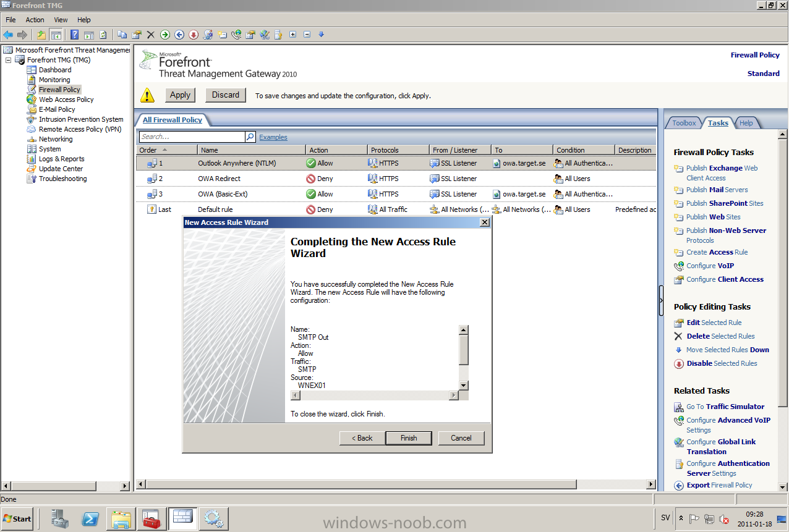Click the Refresh toolbar icon
The height and width of the screenshot is (532, 789).
tap(103, 35)
